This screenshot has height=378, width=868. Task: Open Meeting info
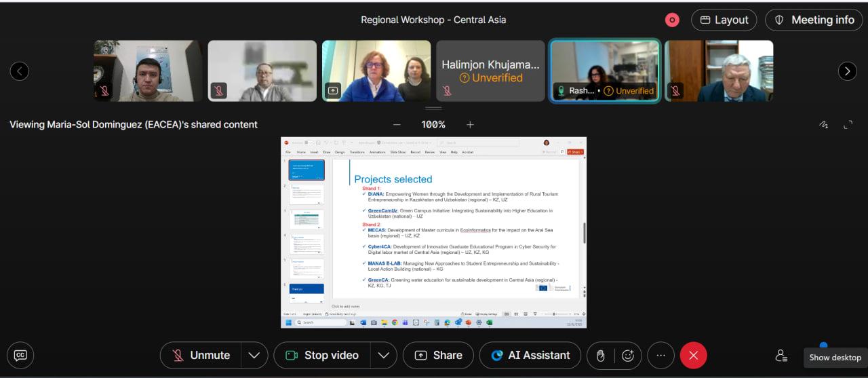pyautogui.click(x=813, y=20)
